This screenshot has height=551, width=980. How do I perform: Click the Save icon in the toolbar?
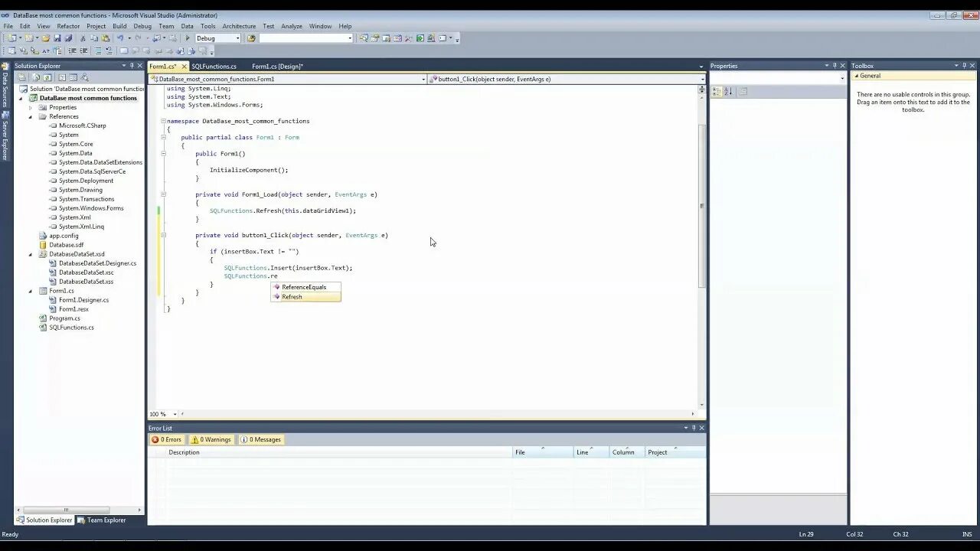tap(57, 38)
